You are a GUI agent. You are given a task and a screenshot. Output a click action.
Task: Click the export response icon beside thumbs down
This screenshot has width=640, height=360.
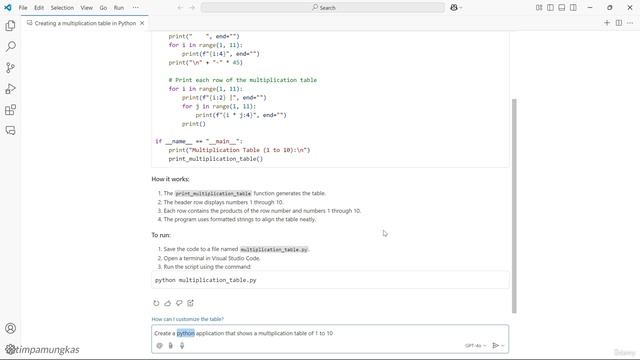click(190, 303)
